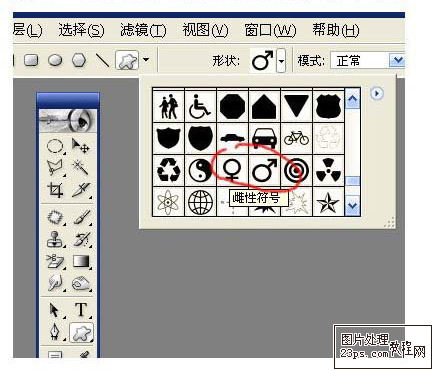
Task: Pick the school crossing pedestrians shape
Action: (168, 106)
